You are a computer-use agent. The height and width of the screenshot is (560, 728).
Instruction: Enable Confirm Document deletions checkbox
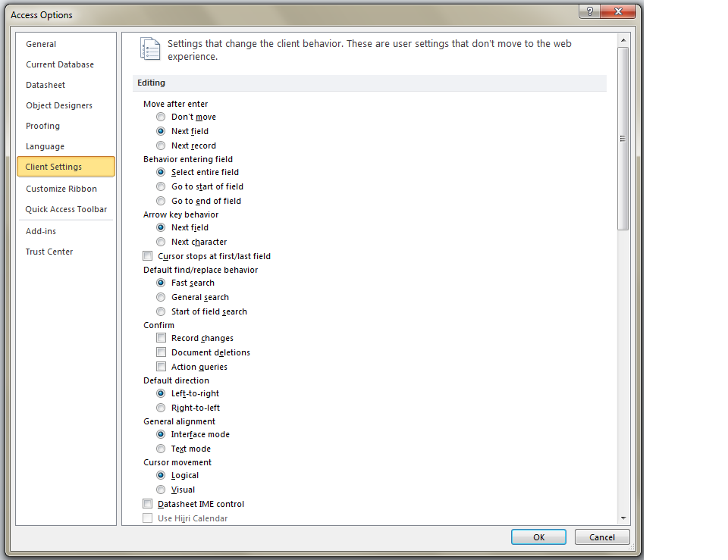tap(161, 352)
